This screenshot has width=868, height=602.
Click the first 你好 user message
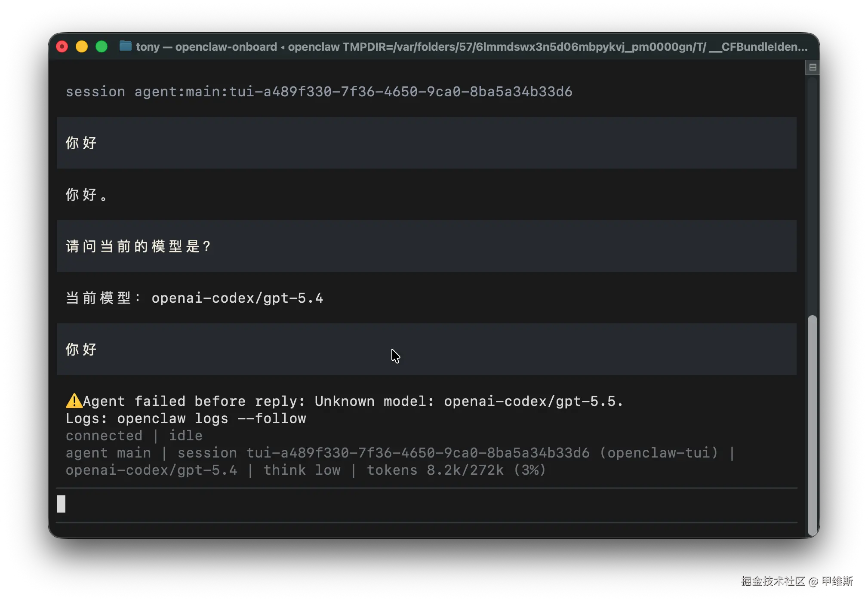(x=81, y=143)
